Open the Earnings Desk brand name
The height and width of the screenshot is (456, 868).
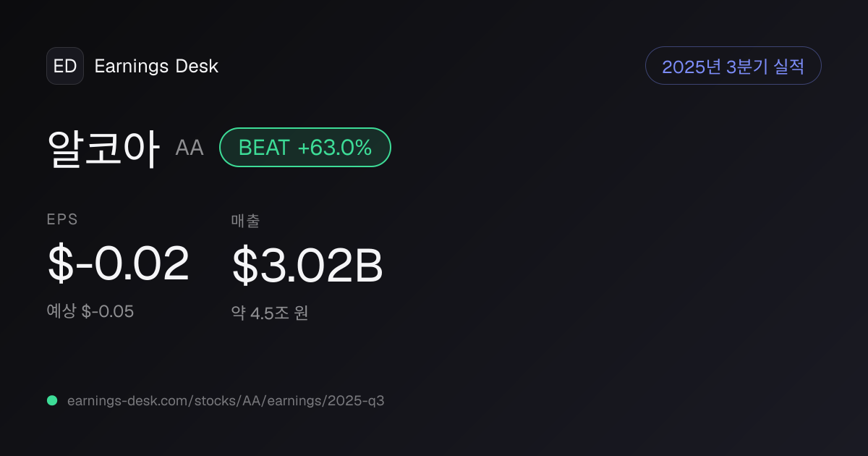pos(156,66)
